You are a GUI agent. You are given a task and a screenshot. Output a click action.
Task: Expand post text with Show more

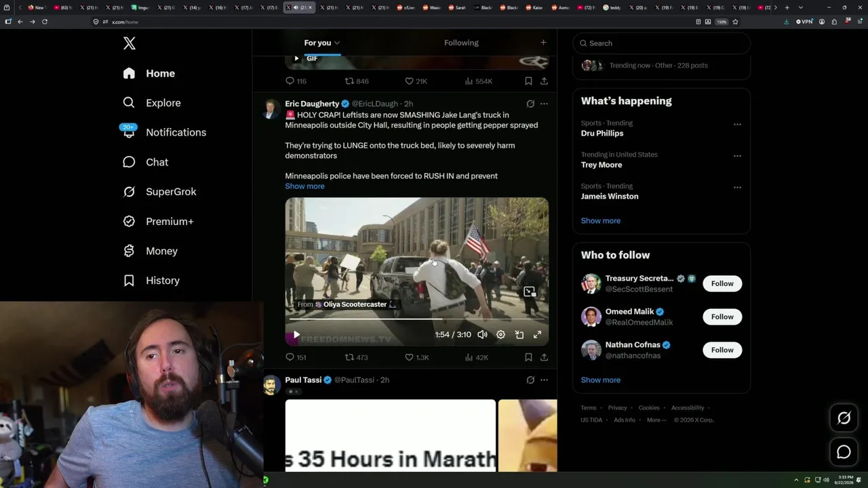click(304, 186)
